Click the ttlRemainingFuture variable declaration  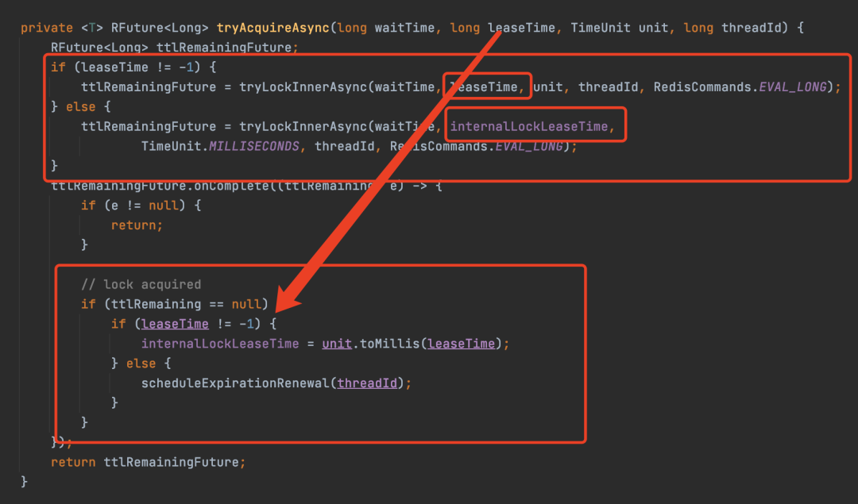click(x=224, y=48)
